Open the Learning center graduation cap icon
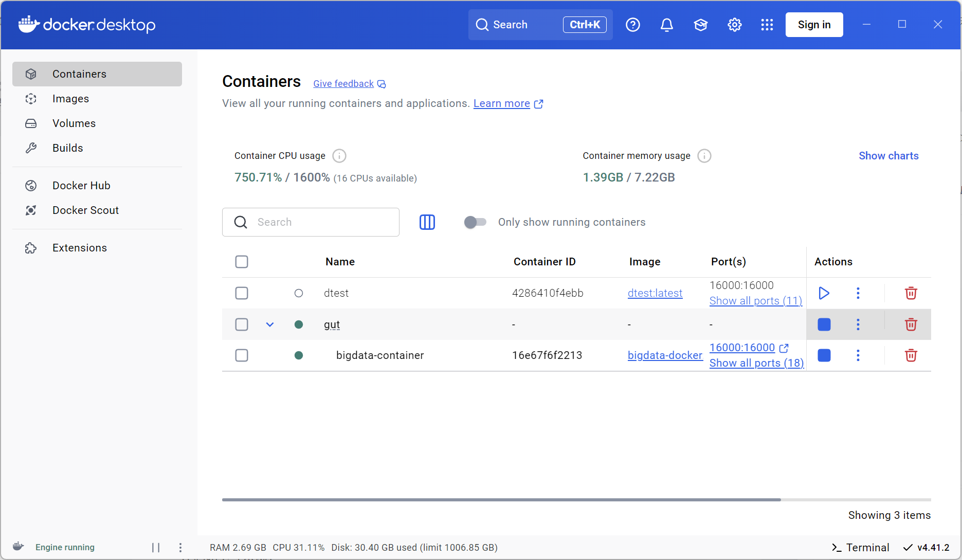The image size is (962, 560). click(701, 25)
